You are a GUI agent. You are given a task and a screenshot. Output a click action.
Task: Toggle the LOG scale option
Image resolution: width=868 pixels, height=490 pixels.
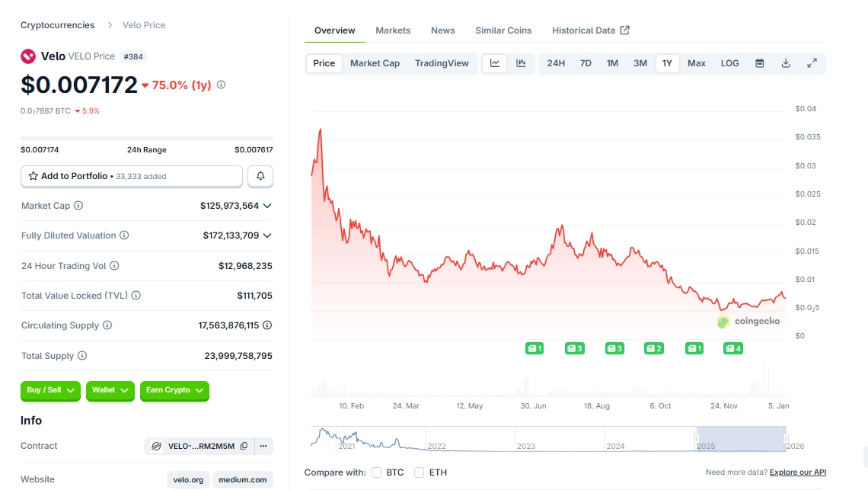pyautogui.click(x=729, y=63)
